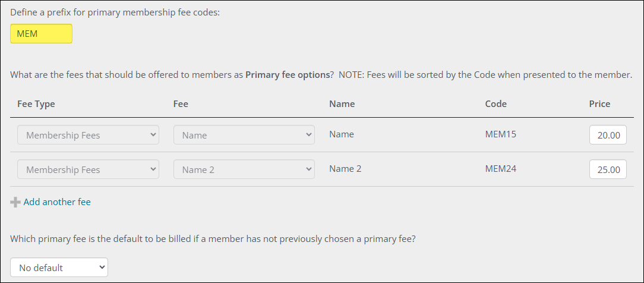Click the plus icon beside Add another fee

[x=15, y=203]
